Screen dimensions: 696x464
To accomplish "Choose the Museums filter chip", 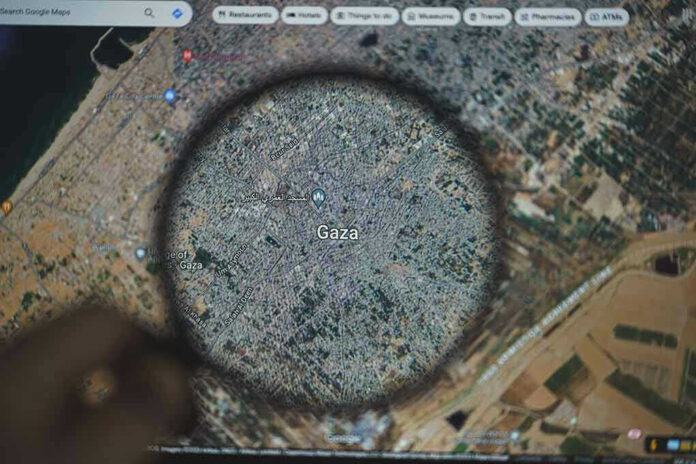I will pos(431,16).
